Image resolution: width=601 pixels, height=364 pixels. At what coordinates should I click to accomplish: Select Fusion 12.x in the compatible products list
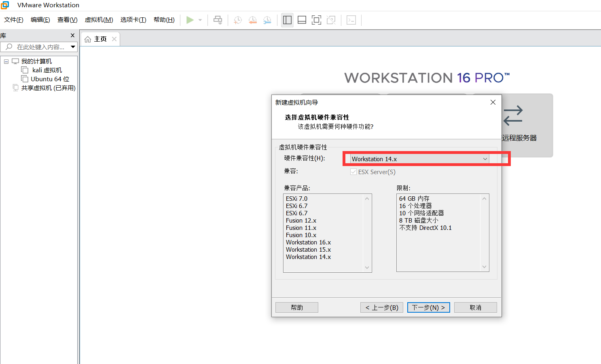click(x=301, y=221)
